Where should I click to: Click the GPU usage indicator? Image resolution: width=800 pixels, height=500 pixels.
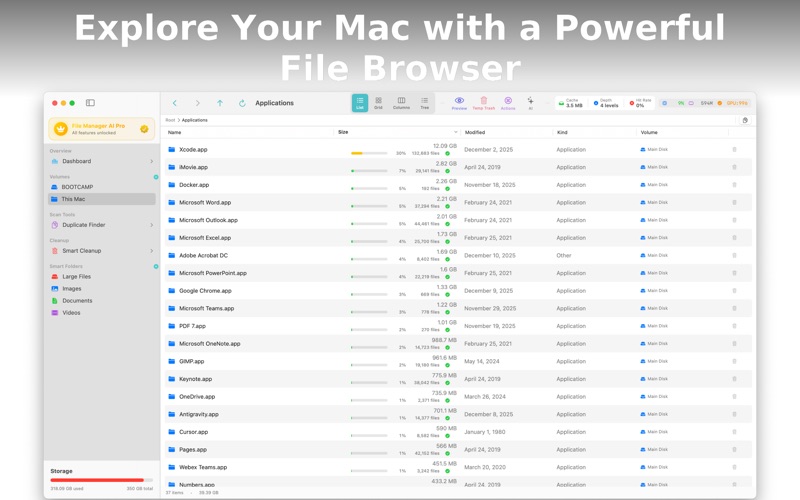(733, 103)
